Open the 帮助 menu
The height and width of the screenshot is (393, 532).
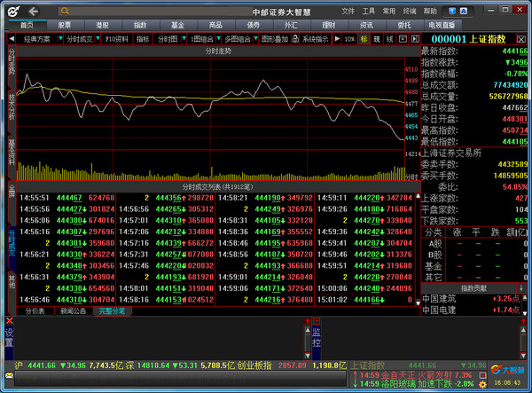[x=430, y=12]
